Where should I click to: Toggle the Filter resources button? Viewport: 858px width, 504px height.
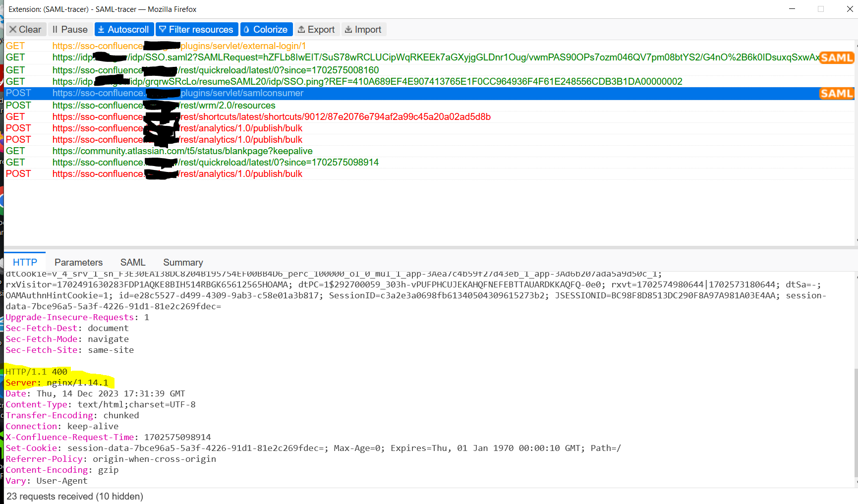pyautogui.click(x=197, y=30)
